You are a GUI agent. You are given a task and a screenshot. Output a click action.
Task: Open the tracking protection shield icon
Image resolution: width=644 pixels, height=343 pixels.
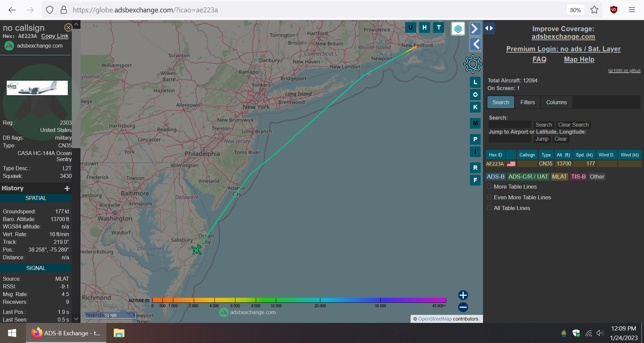tap(50, 10)
